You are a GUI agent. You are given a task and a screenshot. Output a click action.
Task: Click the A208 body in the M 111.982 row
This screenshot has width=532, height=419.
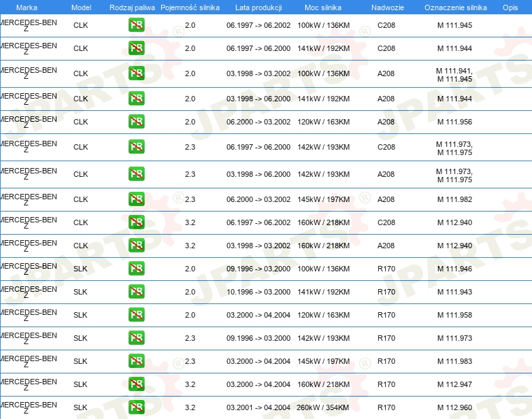pos(386,199)
